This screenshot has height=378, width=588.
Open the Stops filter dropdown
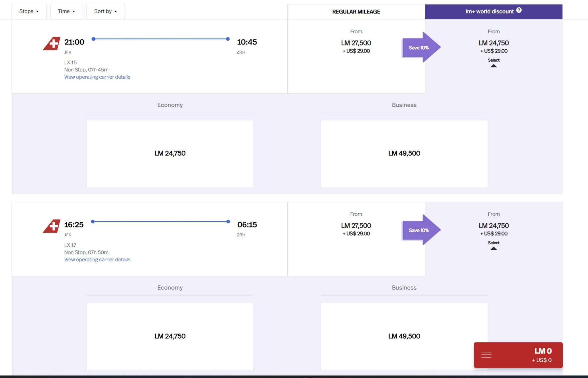point(29,11)
